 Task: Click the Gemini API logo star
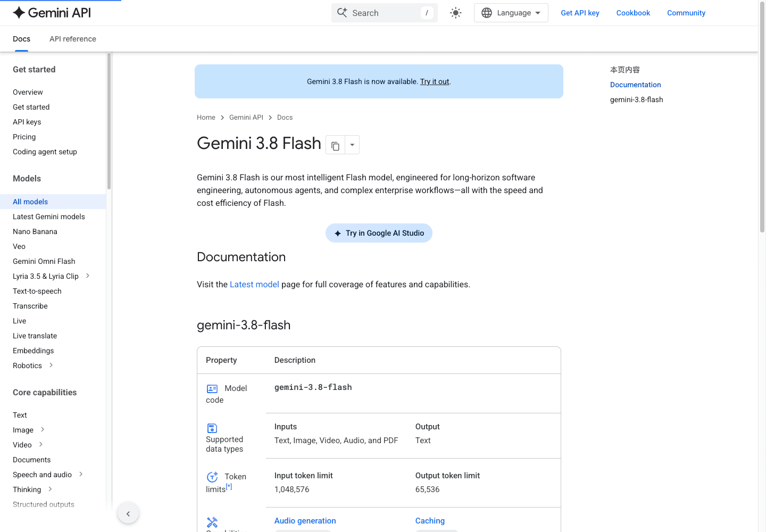(x=19, y=13)
